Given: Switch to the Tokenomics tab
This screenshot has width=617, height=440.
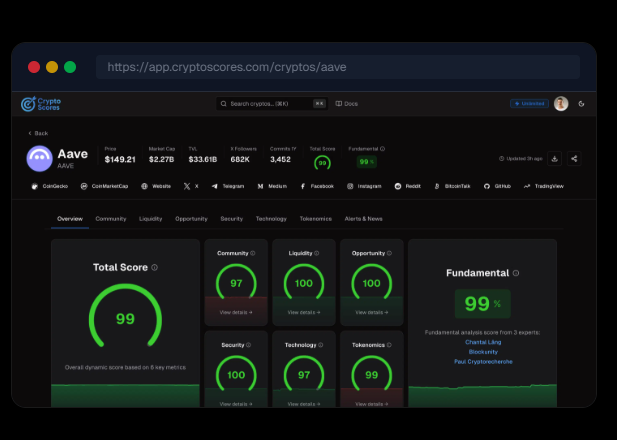Looking at the screenshot, I should pos(315,218).
